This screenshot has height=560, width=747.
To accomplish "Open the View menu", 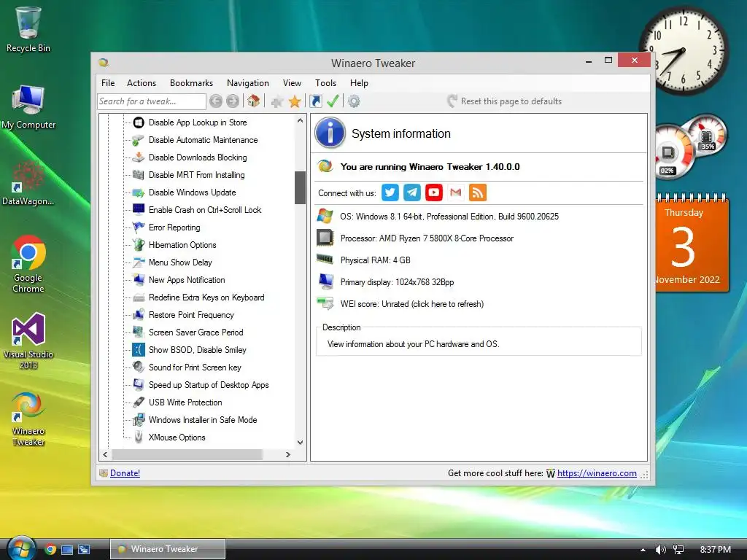I will 292,83.
